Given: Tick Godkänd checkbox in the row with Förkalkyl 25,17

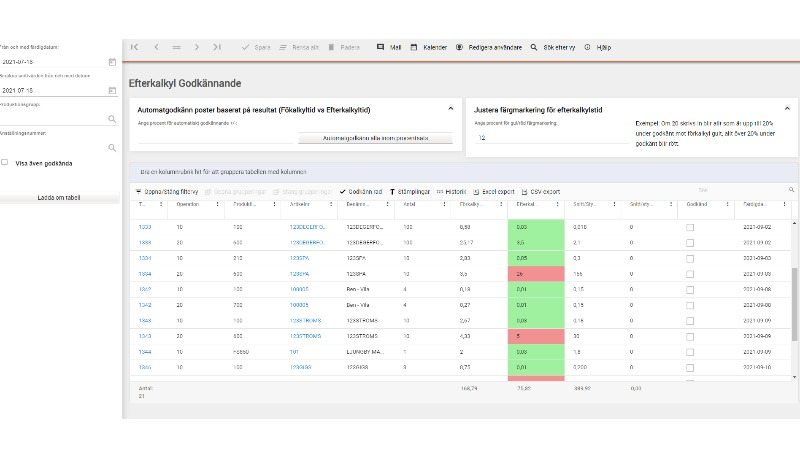Looking at the screenshot, I should (x=690, y=243).
